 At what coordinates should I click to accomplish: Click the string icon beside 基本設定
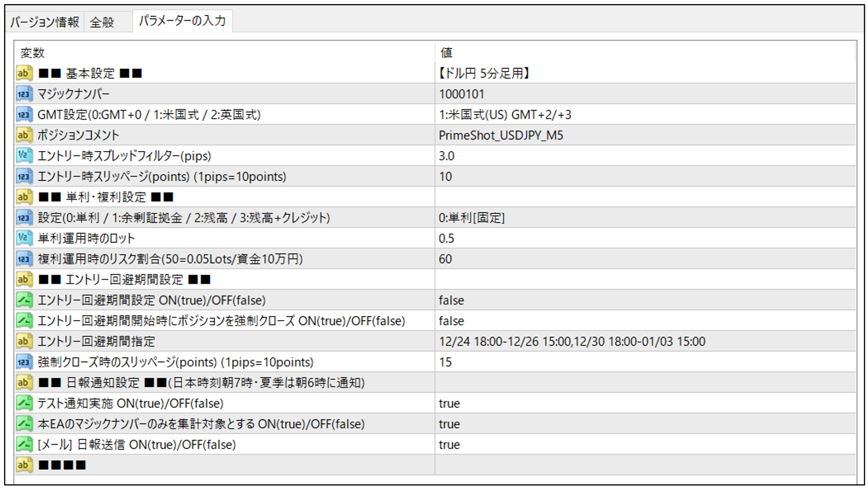24,73
